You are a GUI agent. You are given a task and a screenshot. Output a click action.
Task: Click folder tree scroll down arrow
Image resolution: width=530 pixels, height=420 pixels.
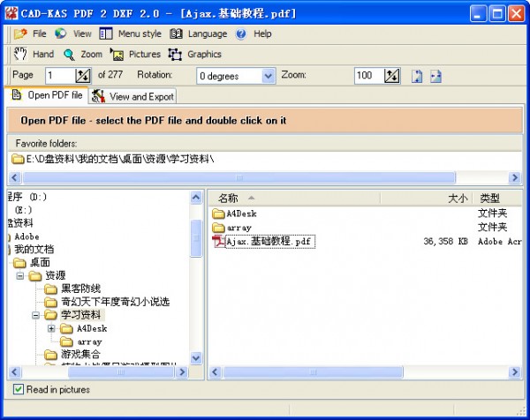[196, 357]
